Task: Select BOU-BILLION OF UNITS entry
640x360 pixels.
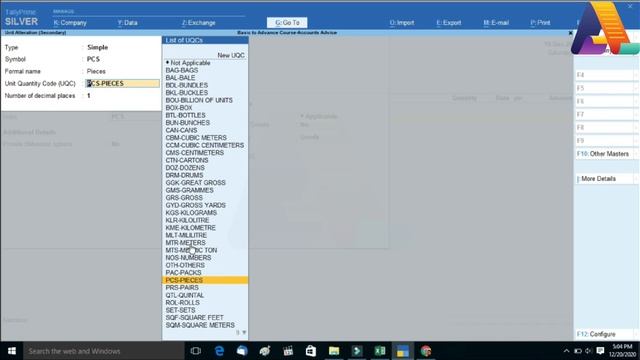Action: pos(199,100)
